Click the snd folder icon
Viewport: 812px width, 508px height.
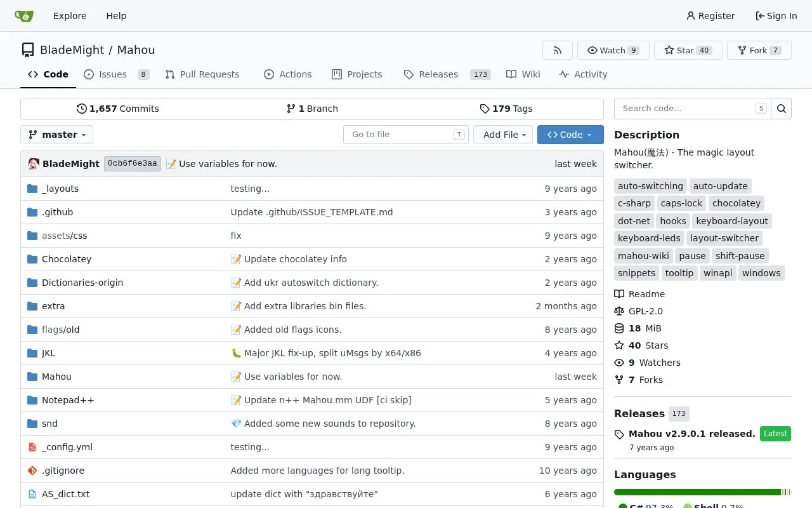click(x=32, y=424)
